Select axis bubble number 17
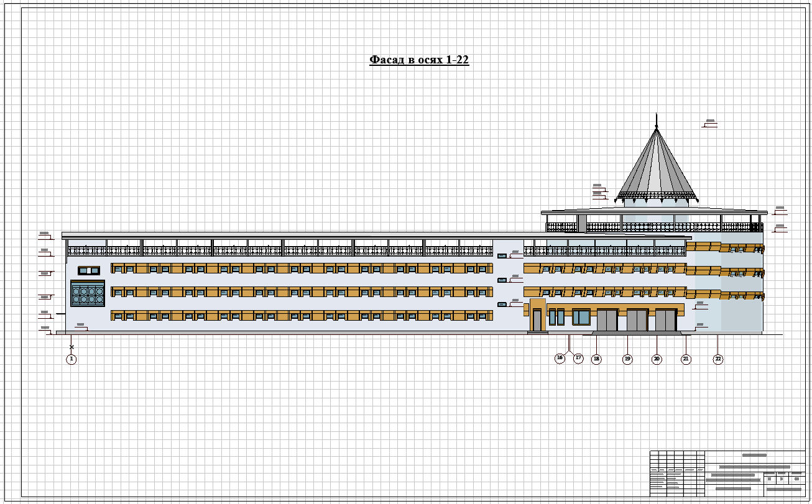The width and height of the screenshot is (812, 504). 578,358
